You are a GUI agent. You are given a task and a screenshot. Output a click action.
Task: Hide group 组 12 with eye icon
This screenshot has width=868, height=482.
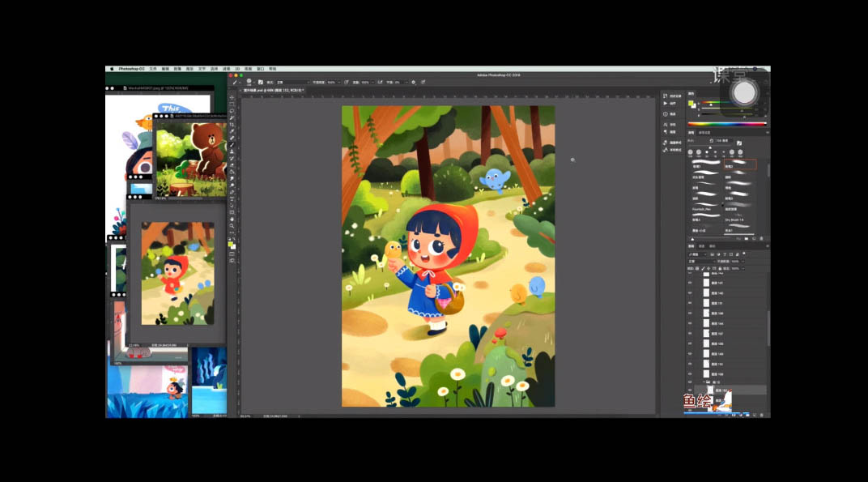(x=691, y=382)
